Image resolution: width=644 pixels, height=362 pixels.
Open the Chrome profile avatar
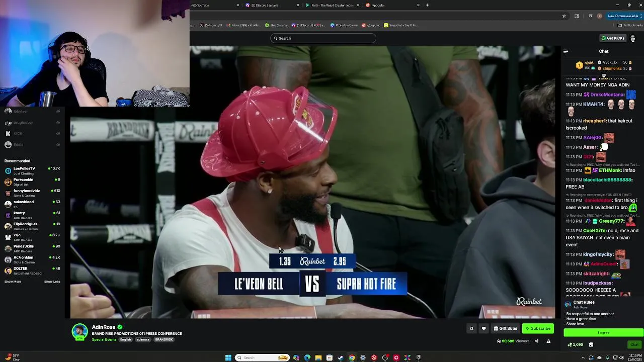(x=599, y=16)
